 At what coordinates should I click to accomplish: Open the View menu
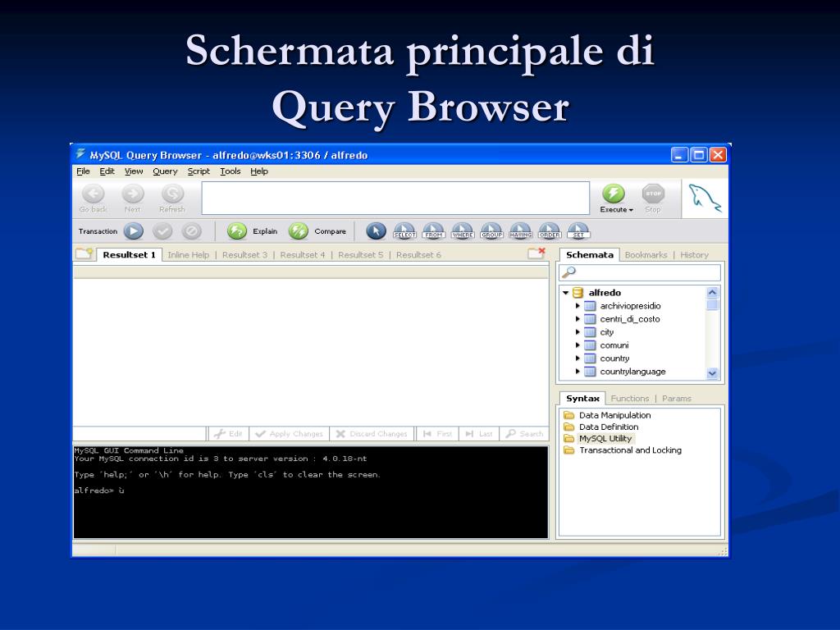134,171
